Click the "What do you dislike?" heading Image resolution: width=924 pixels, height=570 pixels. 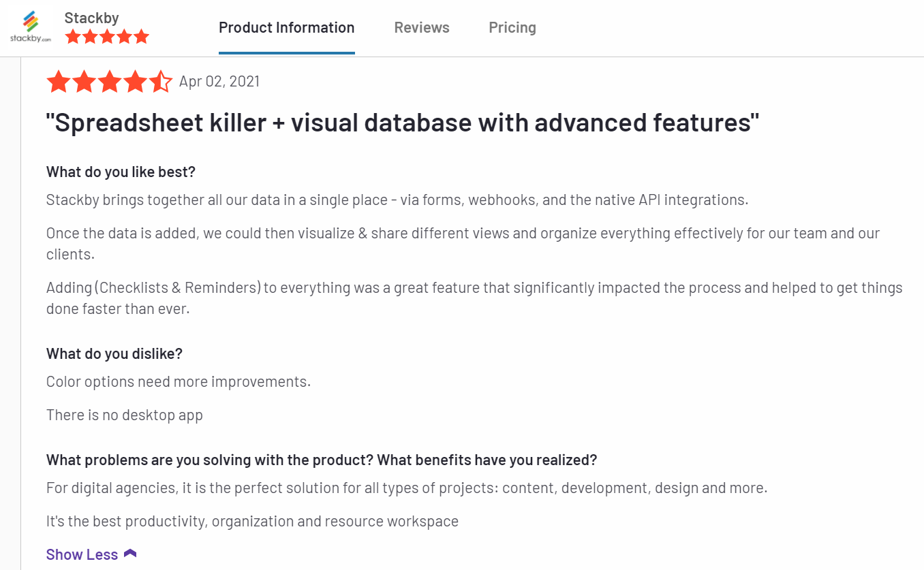pyautogui.click(x=114, y=354)
